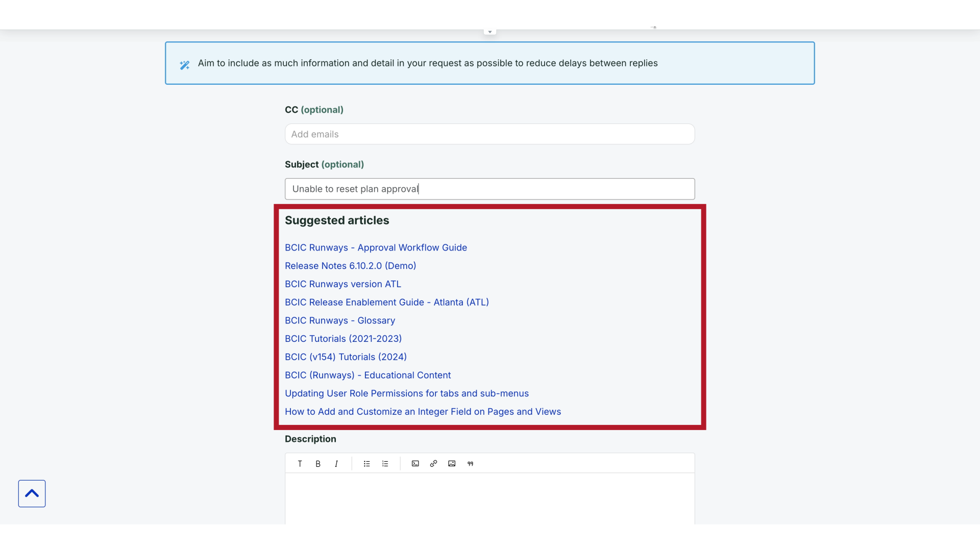Insert a numbered list
This screenshot has width=980, height=551.
[385, 464]
